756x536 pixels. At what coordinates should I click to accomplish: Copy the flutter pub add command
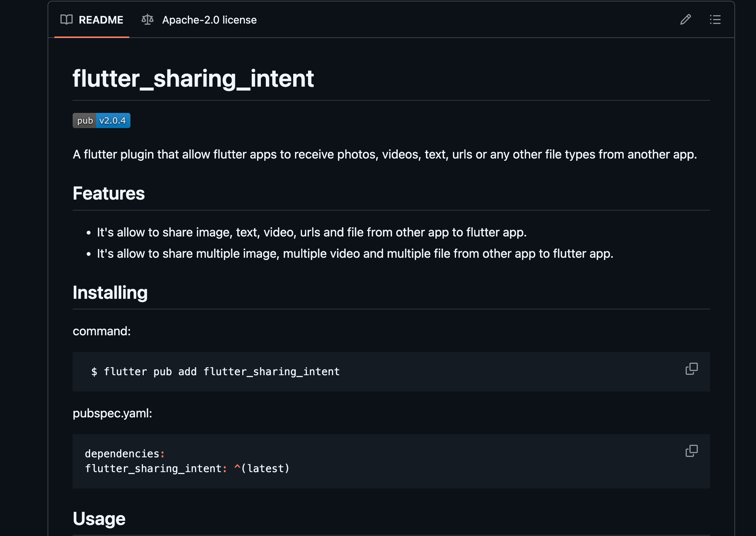(691, 369)
